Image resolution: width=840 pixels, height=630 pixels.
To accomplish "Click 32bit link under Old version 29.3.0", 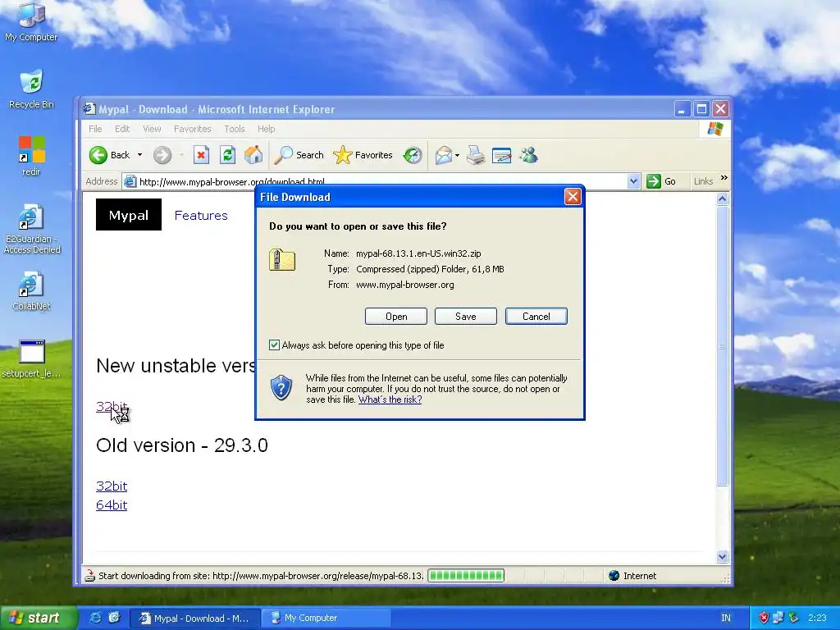I will click(112, 486).
